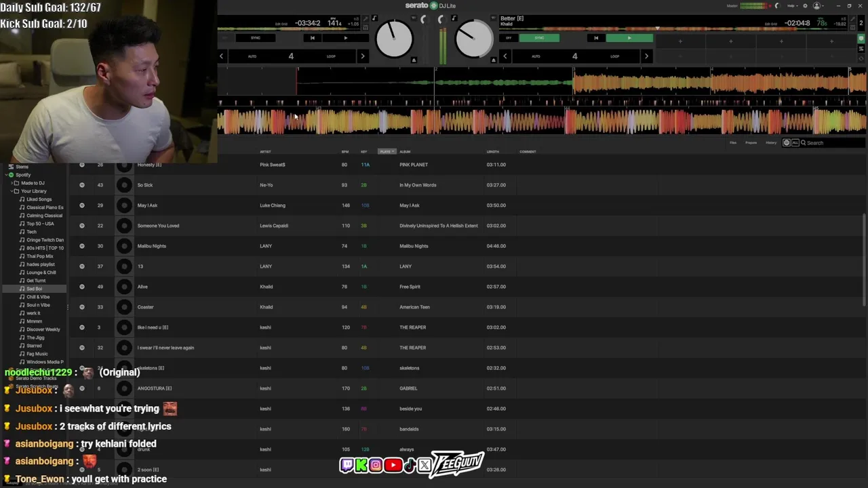Open the Chill & Vibe playlist

tap(38, 297)
